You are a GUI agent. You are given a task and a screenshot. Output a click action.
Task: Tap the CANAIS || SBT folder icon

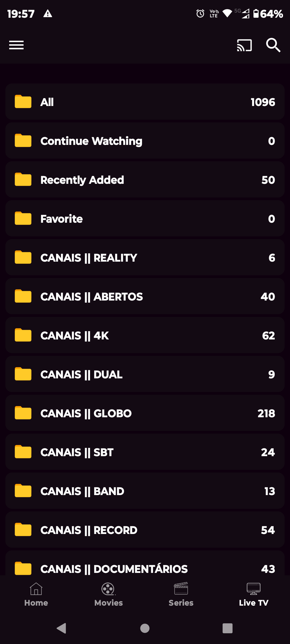click(23, 452)
